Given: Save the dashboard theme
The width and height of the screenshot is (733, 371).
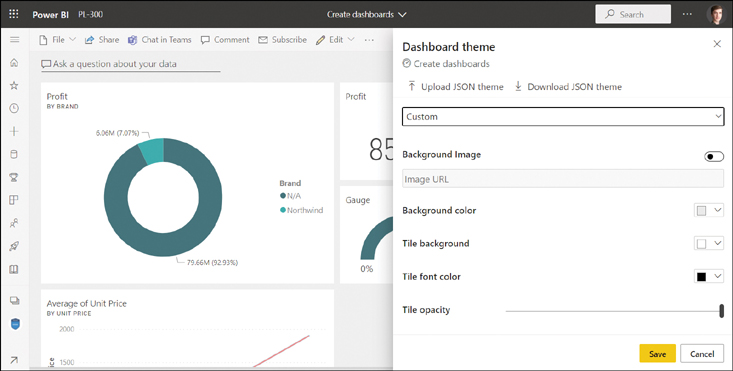Looking at the screenshot, I should (657, 354).
